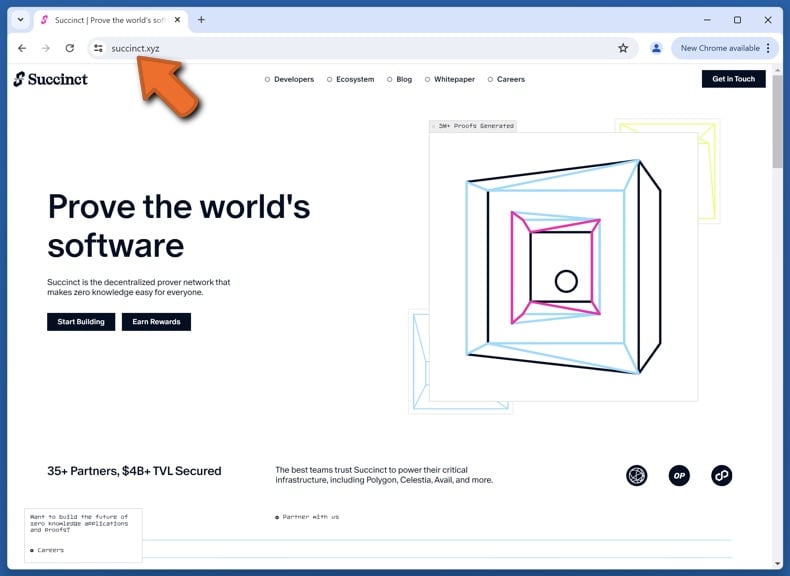Click the Polygon partner logo
The height and width of the screenshot is (576, 790).
click(721, 476)
